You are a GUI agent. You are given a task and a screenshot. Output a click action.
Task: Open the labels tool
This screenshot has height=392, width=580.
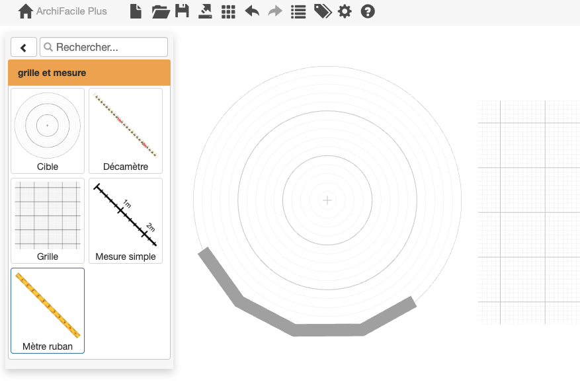pyautogui.click(x=322, y=11)
